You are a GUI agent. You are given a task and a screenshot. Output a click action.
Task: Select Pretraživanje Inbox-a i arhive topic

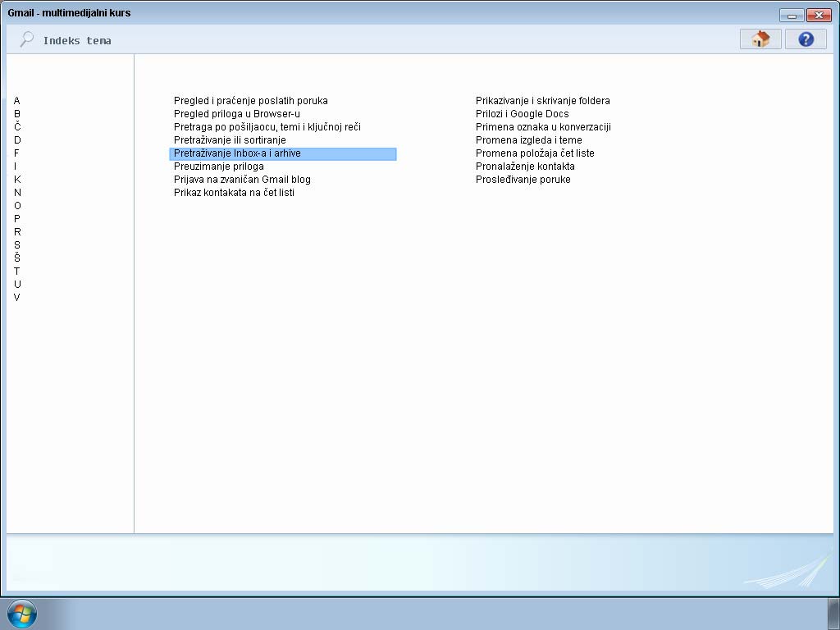tap(237, 153)
